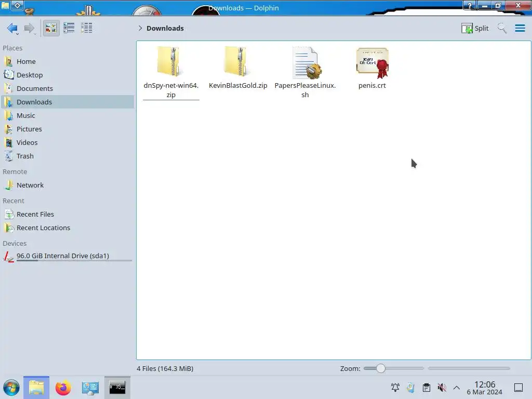Click the KevinBlastGold.zip file name
Viewport: 532px width, 399px height.
point(238,86)
